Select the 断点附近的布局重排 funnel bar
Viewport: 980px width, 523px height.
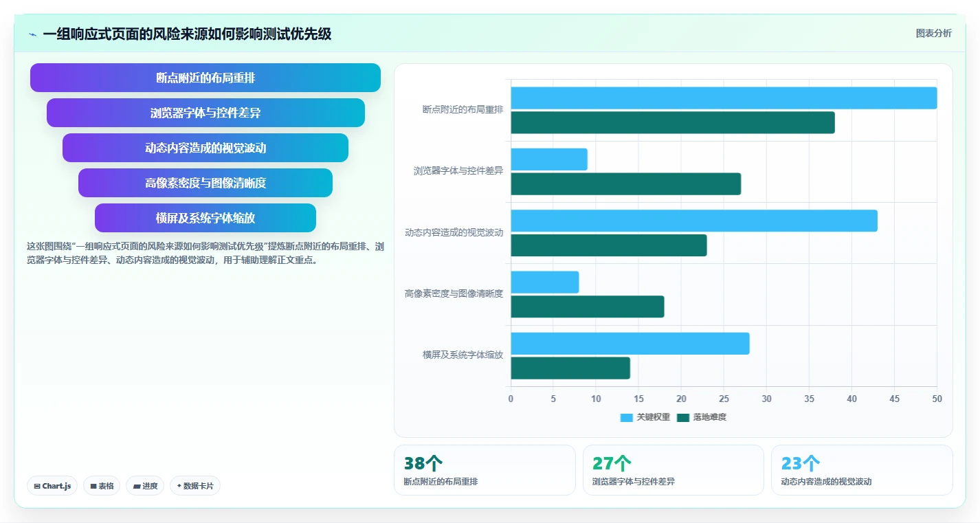tap(205, 78)
